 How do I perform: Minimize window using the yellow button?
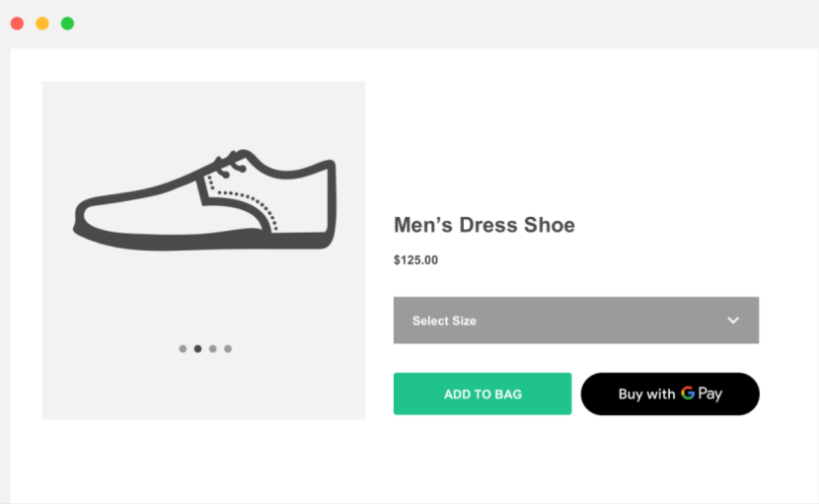[x=41, y=23]
